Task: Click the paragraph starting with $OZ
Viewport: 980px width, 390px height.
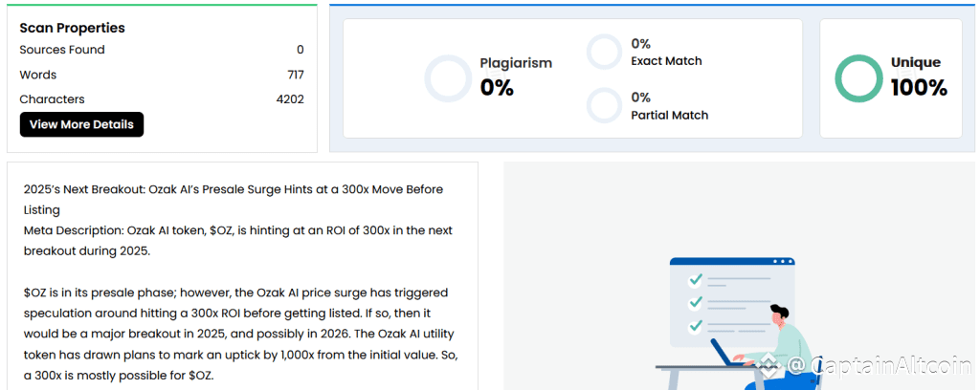Action: pyautogui.click(x=242, y=333)
